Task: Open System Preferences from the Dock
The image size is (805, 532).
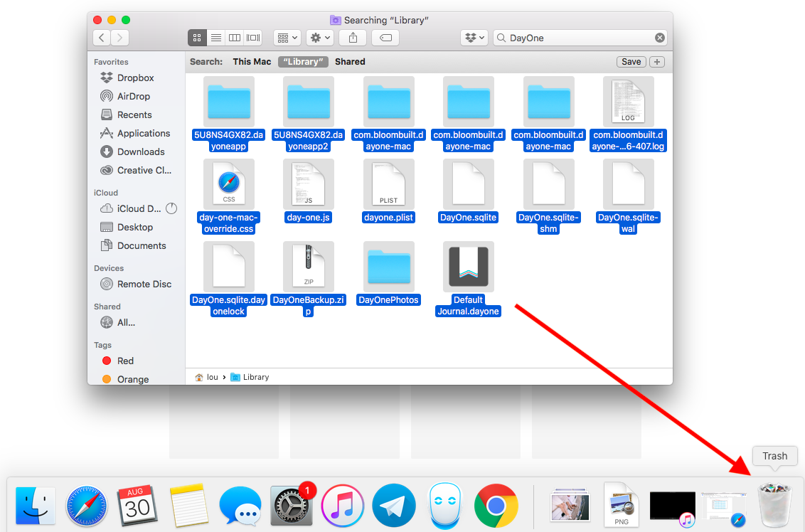Action: (291, 505)
